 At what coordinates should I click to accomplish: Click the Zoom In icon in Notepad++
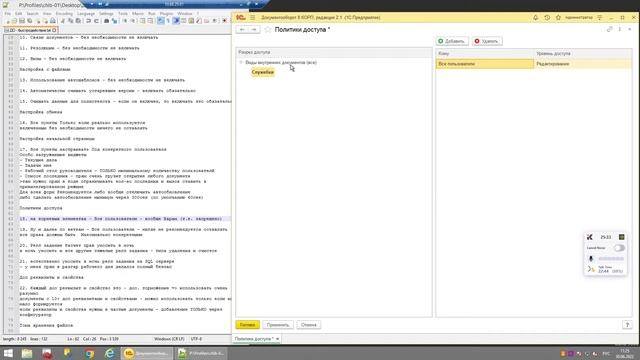tap(125, 21)
